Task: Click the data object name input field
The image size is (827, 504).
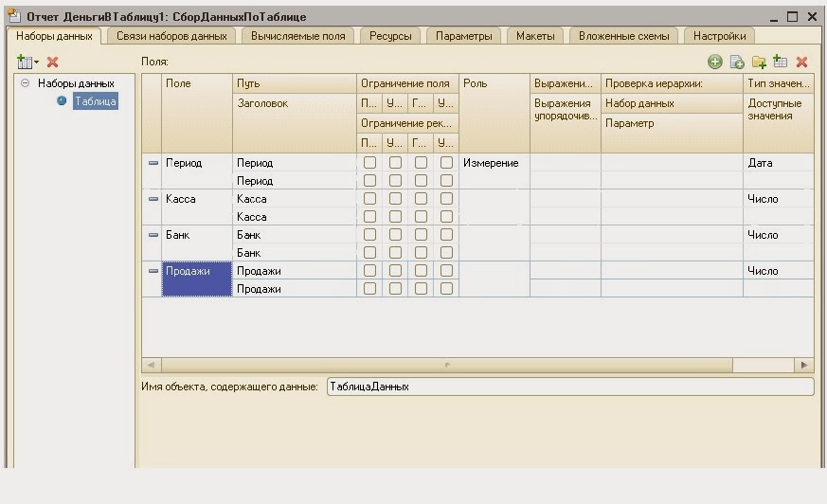Action: point(568,387)
